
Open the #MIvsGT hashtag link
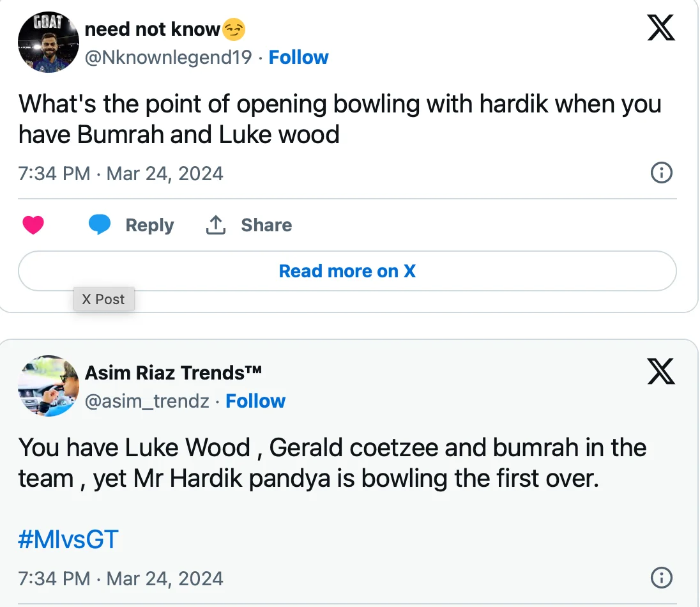[x=68, y=540]
